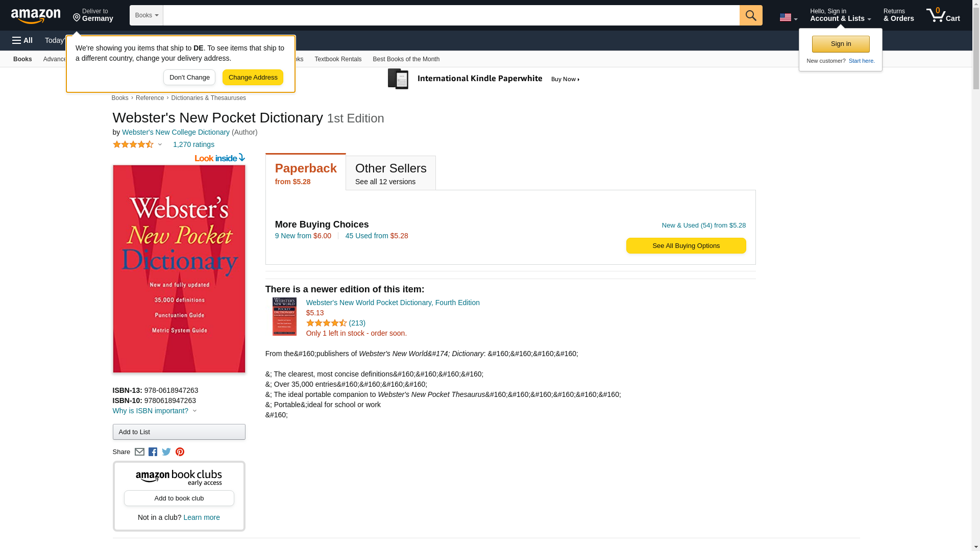Switch to Other Sellers tab
Image resolution: width=980 pixels, height=551 pixels.
pyautogui.click(x=390, y=173)
